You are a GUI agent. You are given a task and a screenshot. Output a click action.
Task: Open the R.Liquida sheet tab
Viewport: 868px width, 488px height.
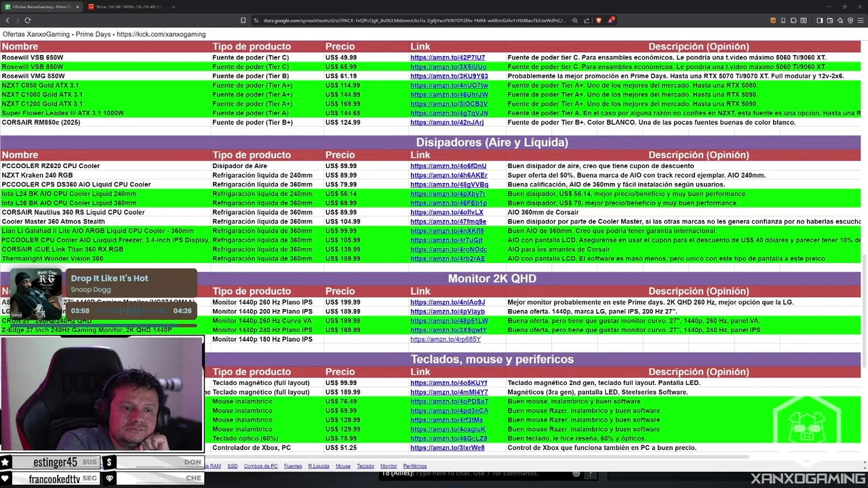319,466
